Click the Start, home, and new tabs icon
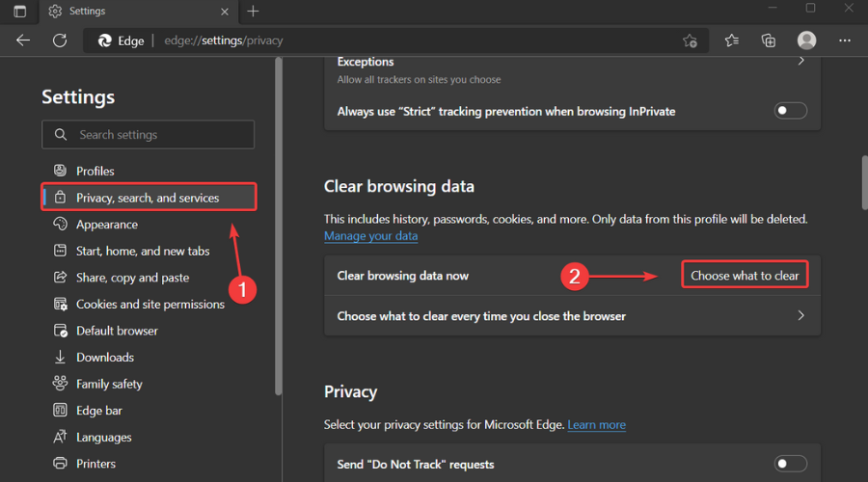 pos(60,250)
